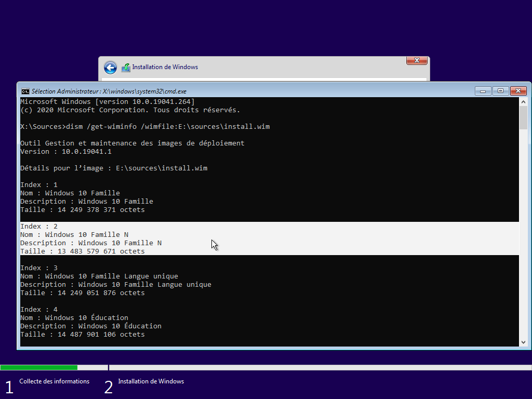
Task: Click the "Index : 4" line
Action: pos(39,310)
